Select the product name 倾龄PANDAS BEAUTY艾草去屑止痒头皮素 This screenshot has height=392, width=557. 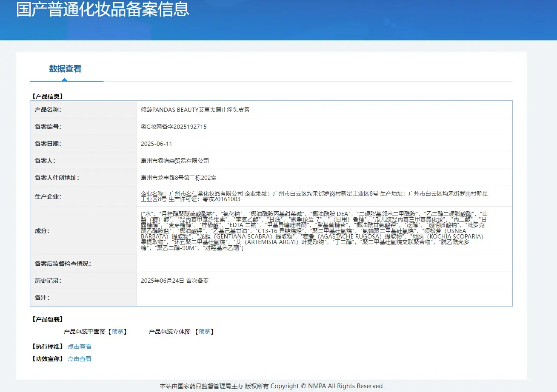pos(195,110)
